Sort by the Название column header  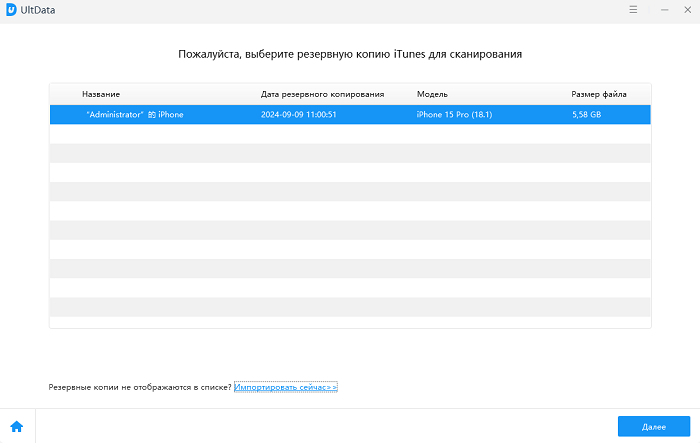(101, 94)
